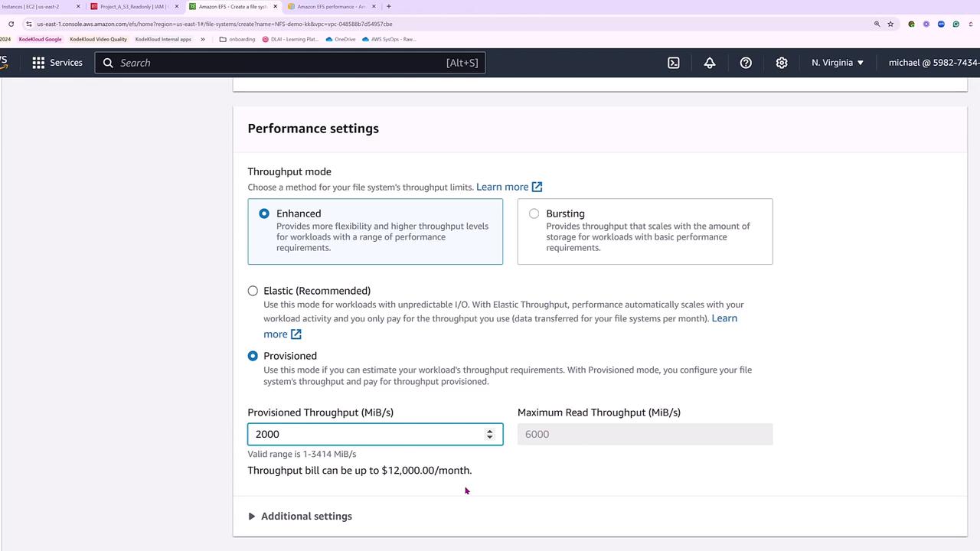The height and width of the screenshot is (551, 980).
Task: Open the KodeKloud Internal apps bookmark
Action: [x=163, y=39]
